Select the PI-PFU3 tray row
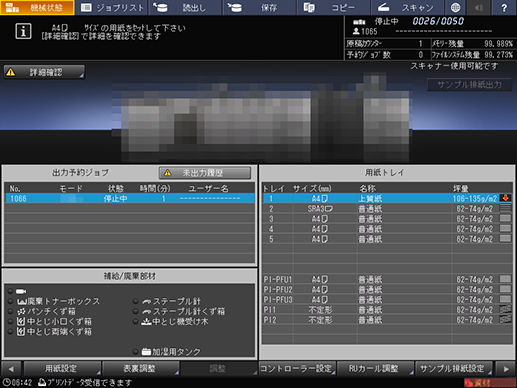Screen dimensions: 517x388 pyautogui.click(x=388, y=299)
